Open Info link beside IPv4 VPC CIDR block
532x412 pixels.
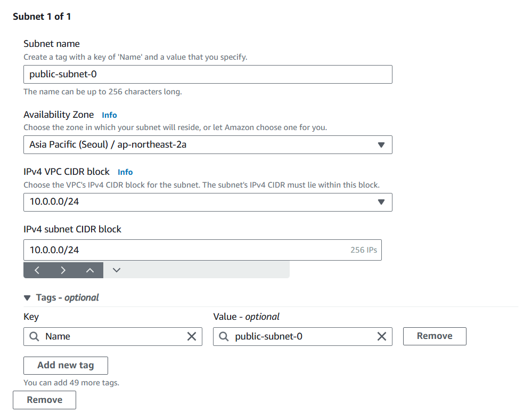125,172
